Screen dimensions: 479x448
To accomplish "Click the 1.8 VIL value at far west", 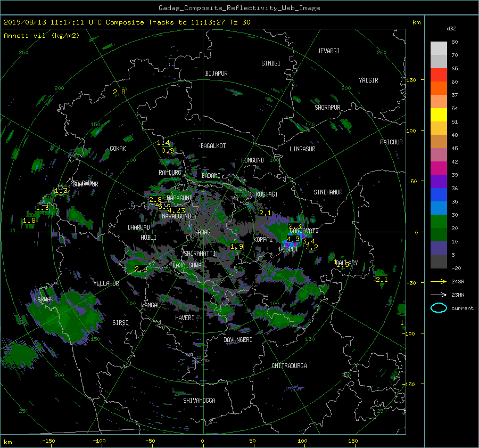I will pos(29,221).
